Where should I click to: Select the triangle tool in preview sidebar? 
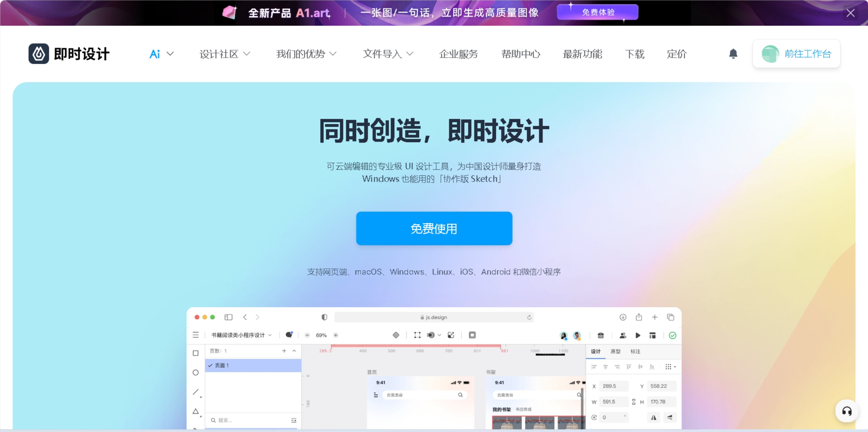click(196, 411)
